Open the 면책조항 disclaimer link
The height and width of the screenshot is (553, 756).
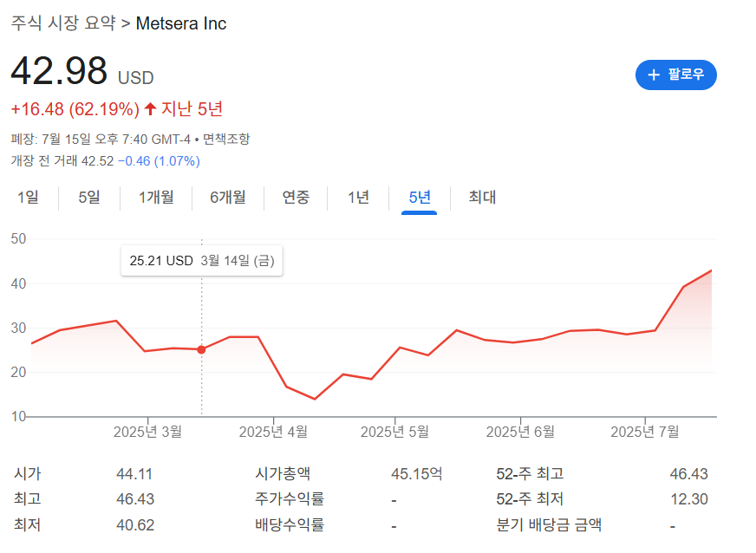coord(226,140)
